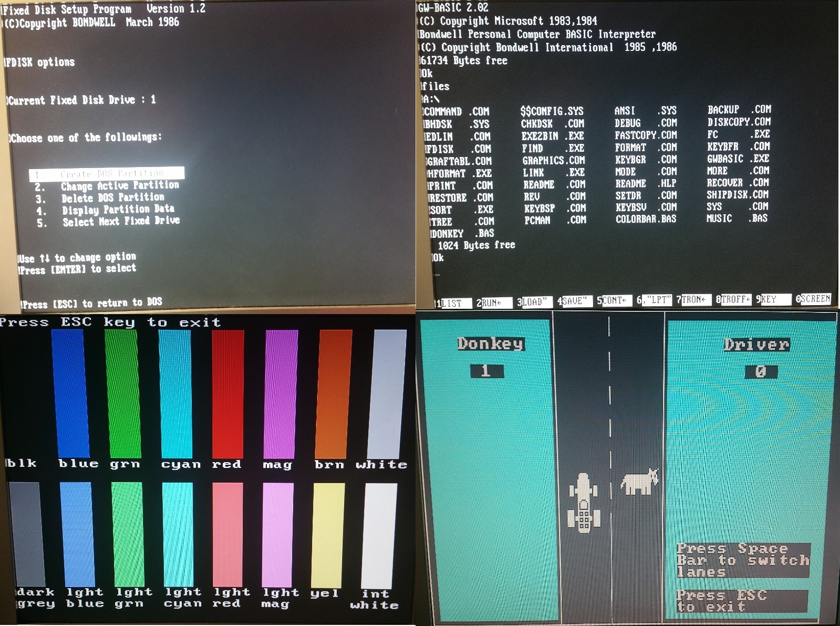The height and width of the screenshot is (626, 840).
Task: Click the 4 SAVE function key label
Action: click(574, 301)
